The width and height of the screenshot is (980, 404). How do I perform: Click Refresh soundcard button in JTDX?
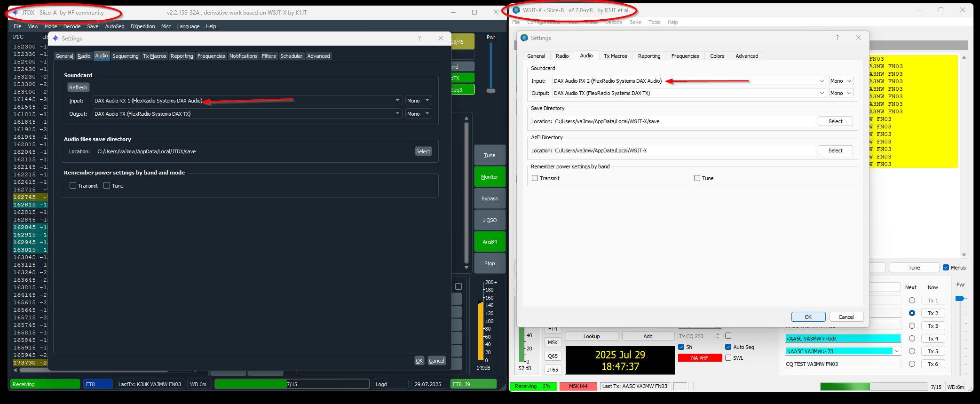click(x=78, y=87)
